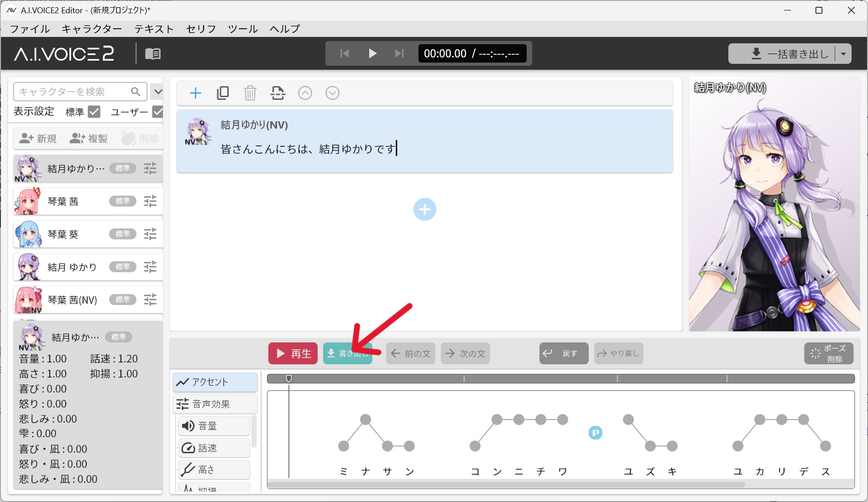Click the round plus button below the text line
Image resolution: width=868 pixels, height=502 pixels.
point(424,209)
